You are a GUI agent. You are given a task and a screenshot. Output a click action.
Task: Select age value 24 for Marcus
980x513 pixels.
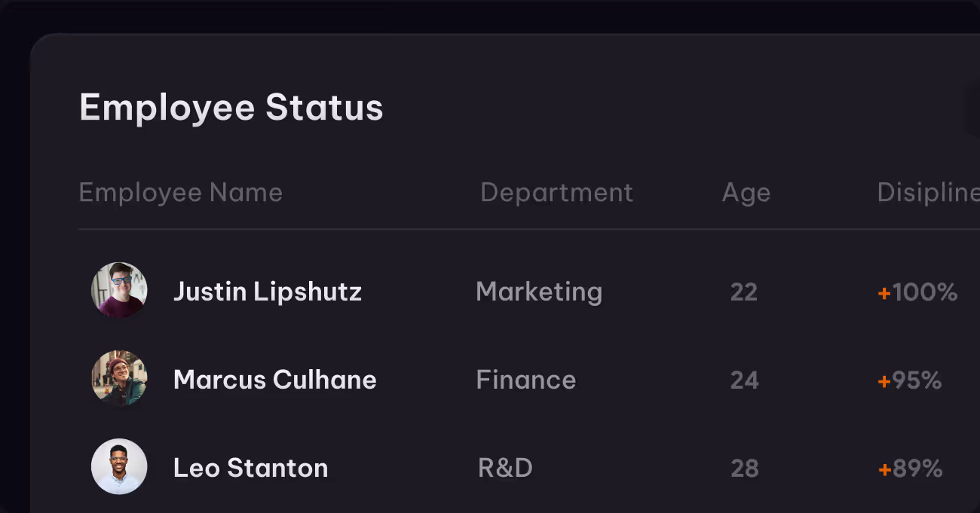pos(744,380)
